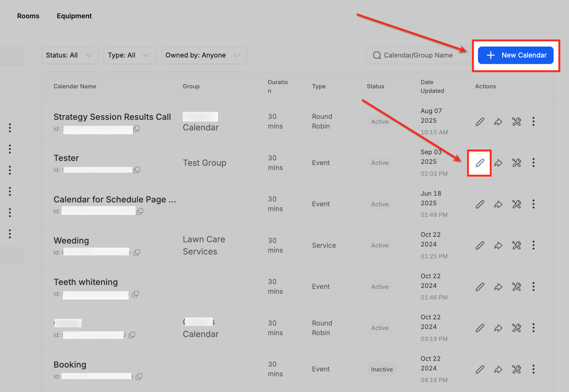Open more options for Strategy Session Results Call
The width and height of the screenshot is (569, 392).
click(x=533, y=121)
